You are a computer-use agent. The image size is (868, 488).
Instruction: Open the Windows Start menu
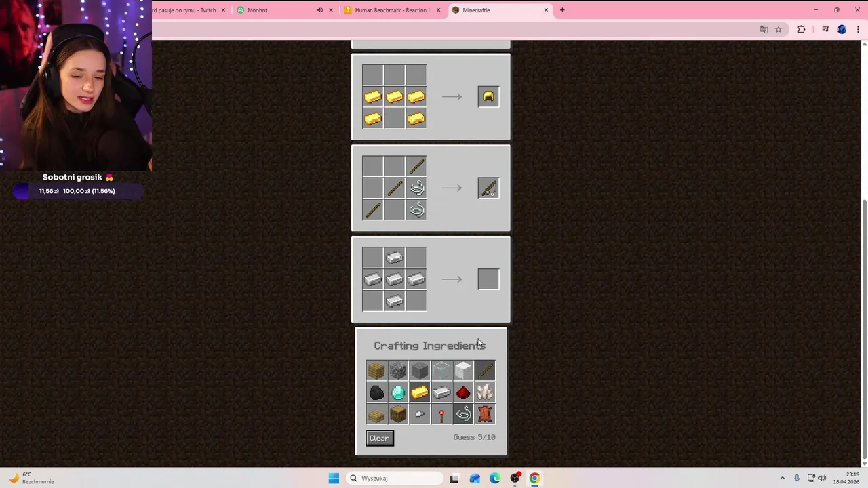pos(334,479)
